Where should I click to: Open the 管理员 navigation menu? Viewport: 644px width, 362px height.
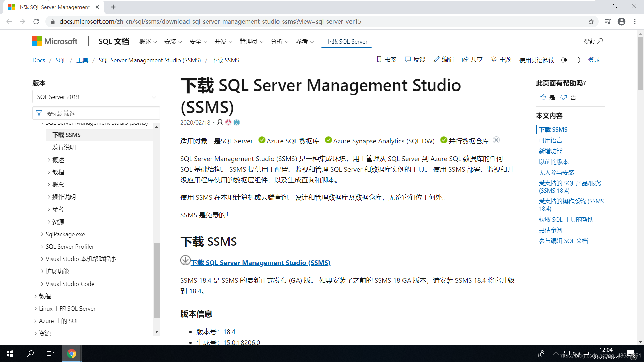pyautogui.click(x=252, y=41)
